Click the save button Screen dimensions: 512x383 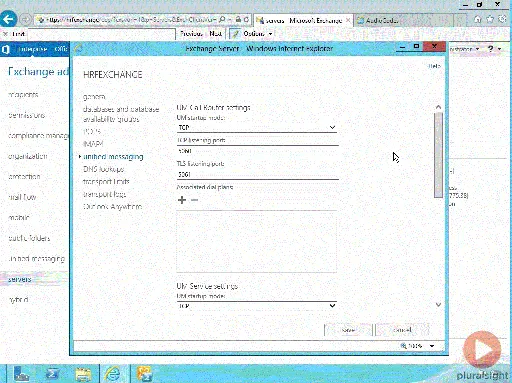point(348,330)
